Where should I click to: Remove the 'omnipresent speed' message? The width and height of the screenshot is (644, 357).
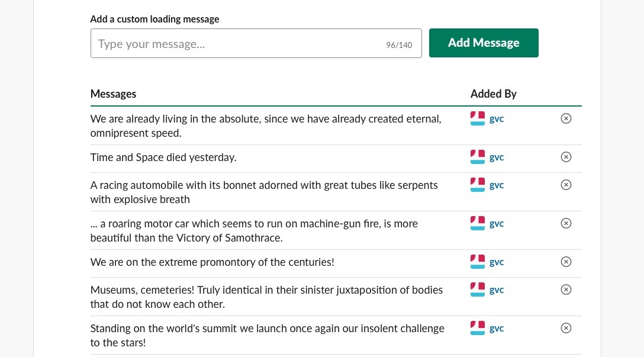(566, 118)
